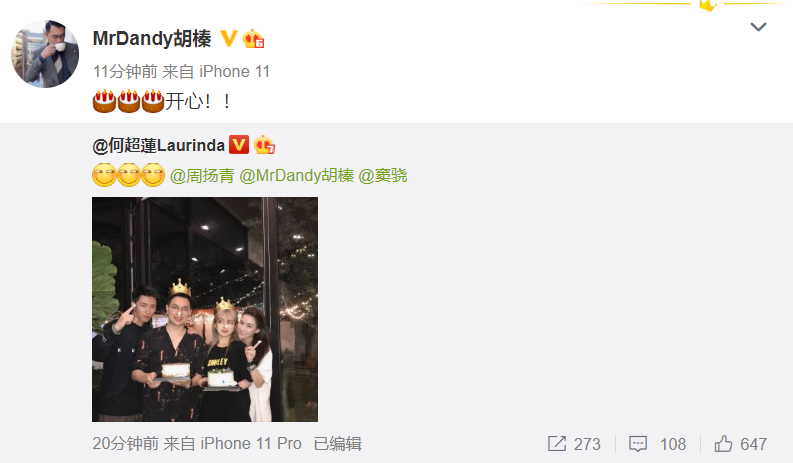The width and height of the screenshot is (793, 463).
Task: Open the @周扬青 mention link
Action: point(202,176)
